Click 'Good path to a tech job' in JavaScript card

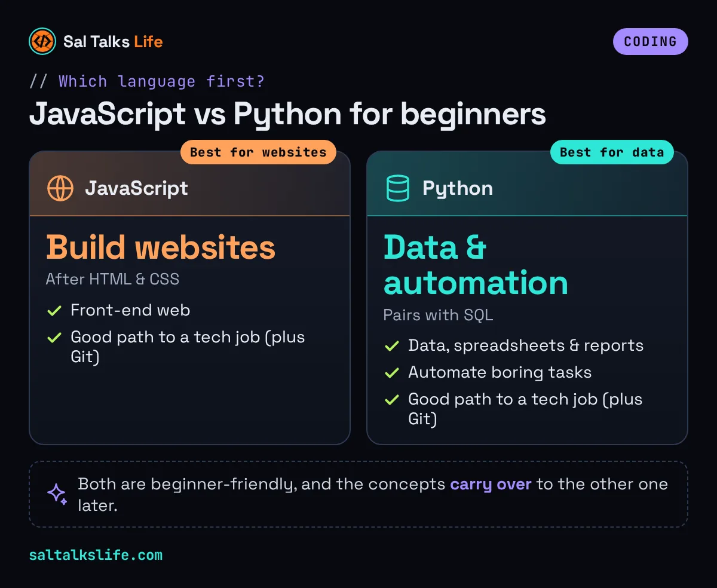click(x=188, y=347)
